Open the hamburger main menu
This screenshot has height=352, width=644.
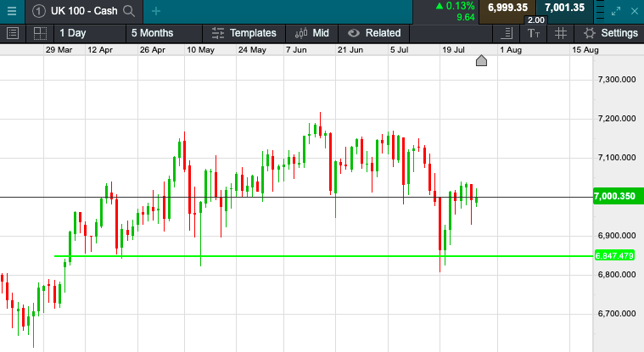point(12,11)
